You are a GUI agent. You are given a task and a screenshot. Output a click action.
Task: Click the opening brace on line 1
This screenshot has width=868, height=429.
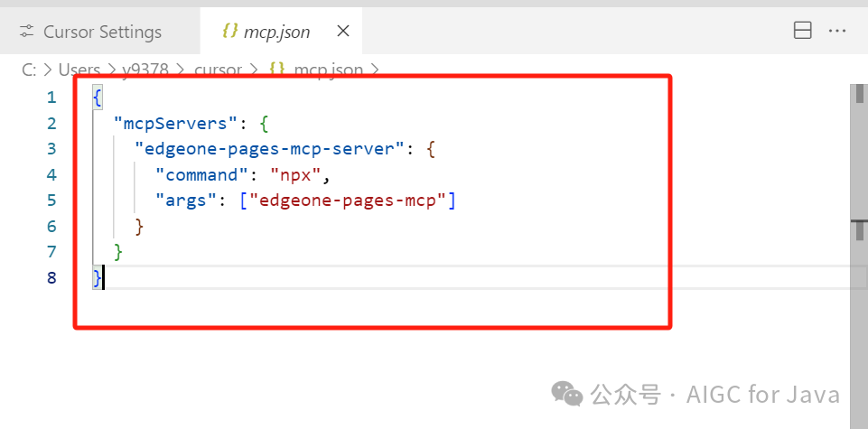[98, 98]
